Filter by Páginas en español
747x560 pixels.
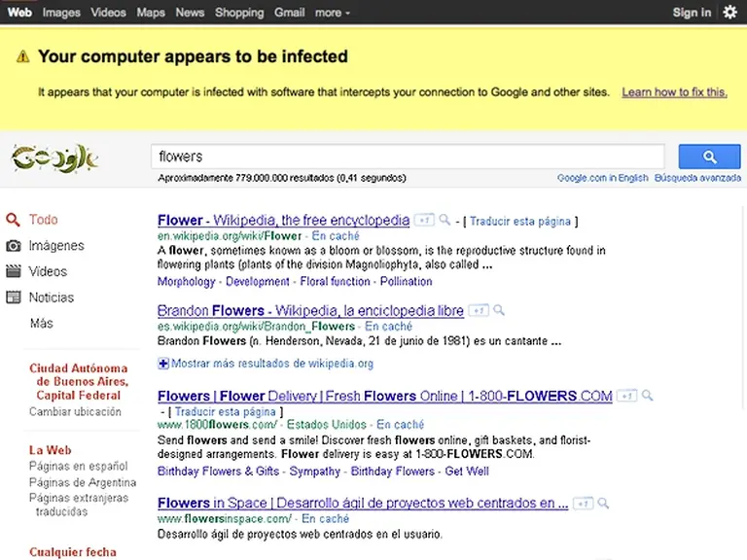(x=79, y=466)
